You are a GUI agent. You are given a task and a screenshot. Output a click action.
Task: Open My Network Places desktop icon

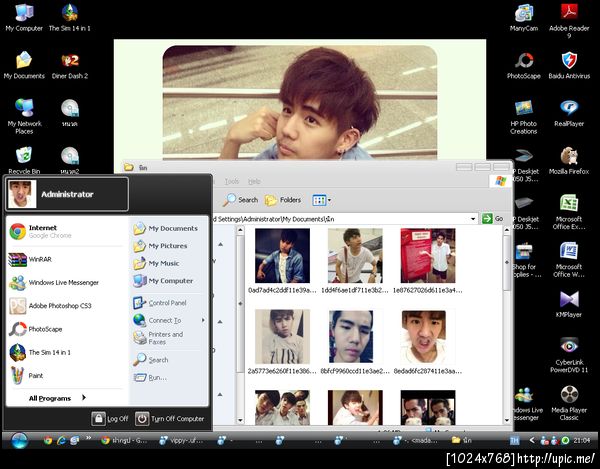pos(24,116)
